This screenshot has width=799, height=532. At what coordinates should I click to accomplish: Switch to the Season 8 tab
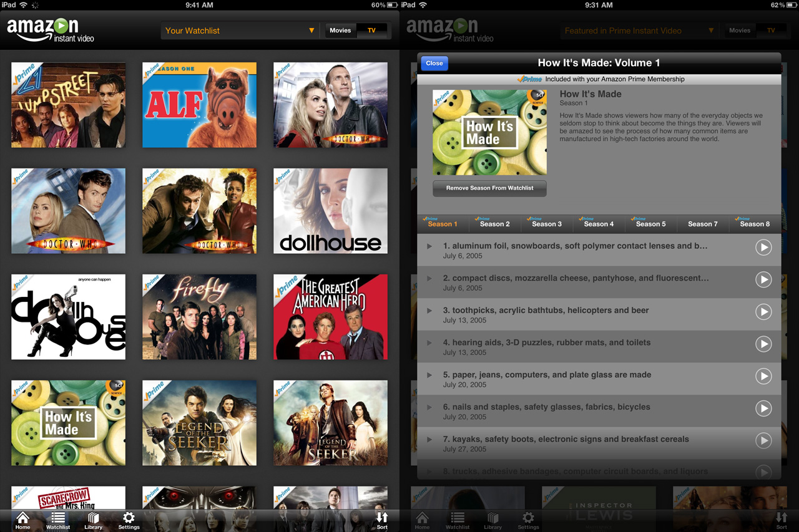click(754, 224)
